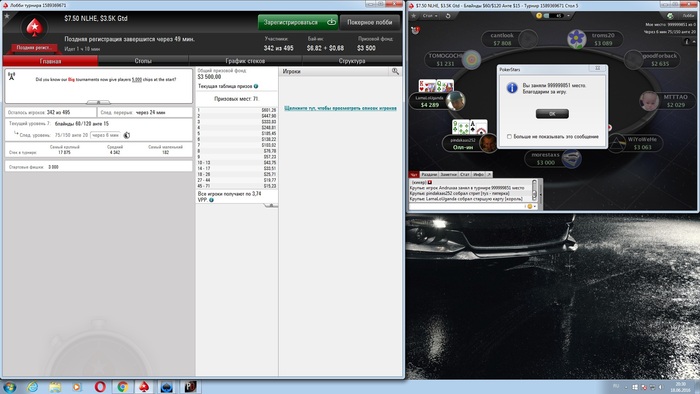
Task: Click the chat log scrollbar
Action: click(534, 191)
